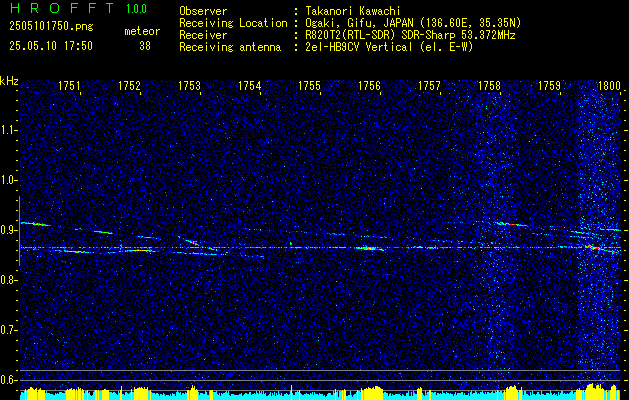Click the red echo streak below 1758
The image size is (629, 400).
click(512, 224)
